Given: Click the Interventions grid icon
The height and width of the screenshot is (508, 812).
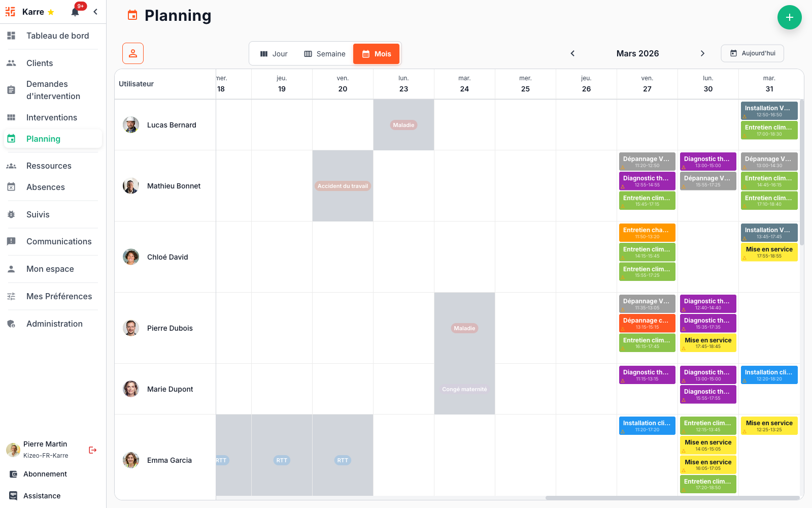Looking at the screenshot, I should pyautogui.click(x=11, y=117).
